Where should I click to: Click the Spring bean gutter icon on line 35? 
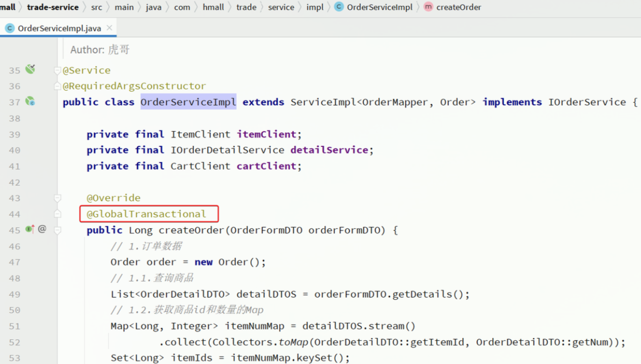[x=30, y=69]
